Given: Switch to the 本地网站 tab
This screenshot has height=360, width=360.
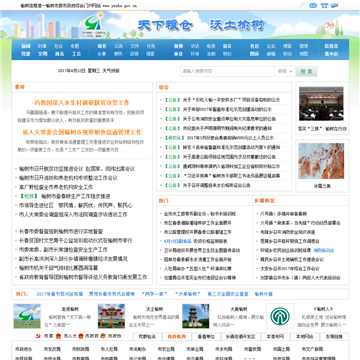Looking at the screenshot, I should [x=305, y=337].
